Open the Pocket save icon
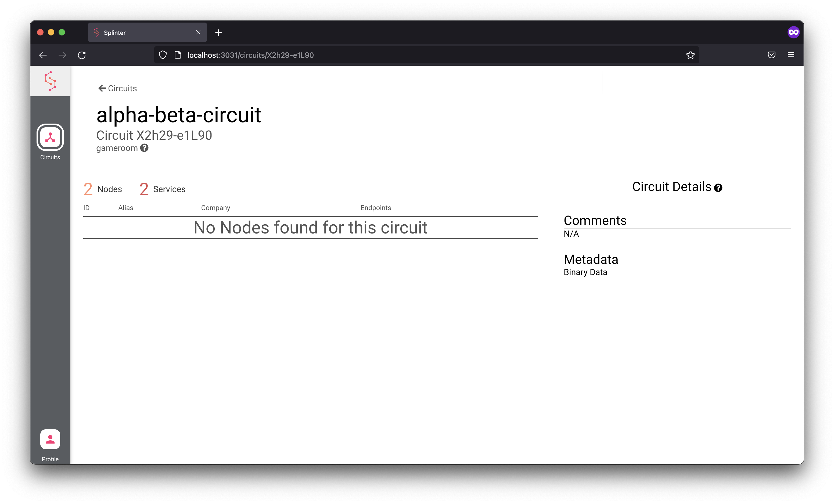Screen dimensions: 834x504 click(771, 55)
